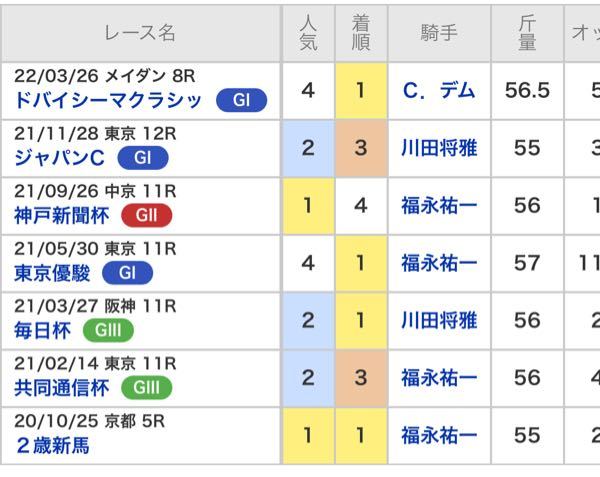Open the 2歳新馬 race link
This screenshot has height=477, width=600.
point(52,445)
